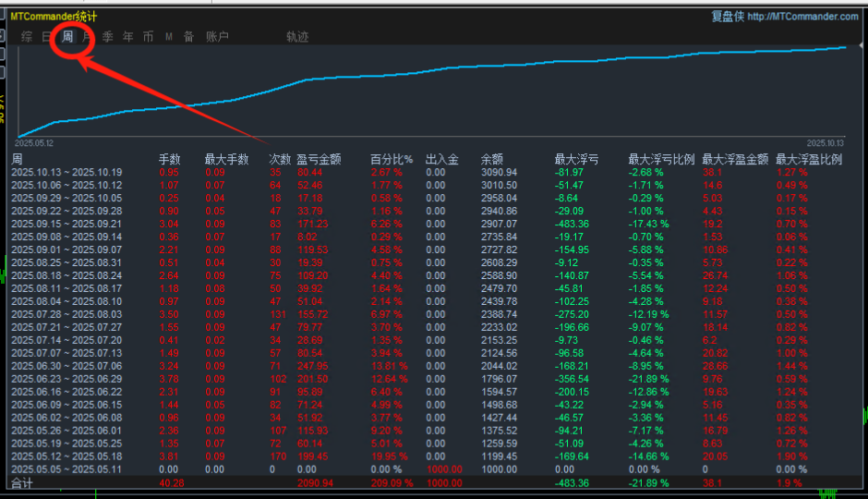This screenshot has height=499, width=868.
Task: Click the 手数 column header
Action: (x=170, y=159)
